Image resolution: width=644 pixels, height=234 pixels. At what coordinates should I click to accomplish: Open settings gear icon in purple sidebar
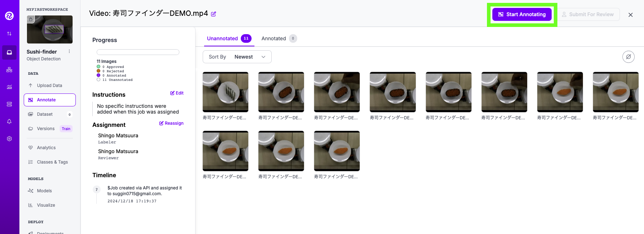tap(9, 139)
